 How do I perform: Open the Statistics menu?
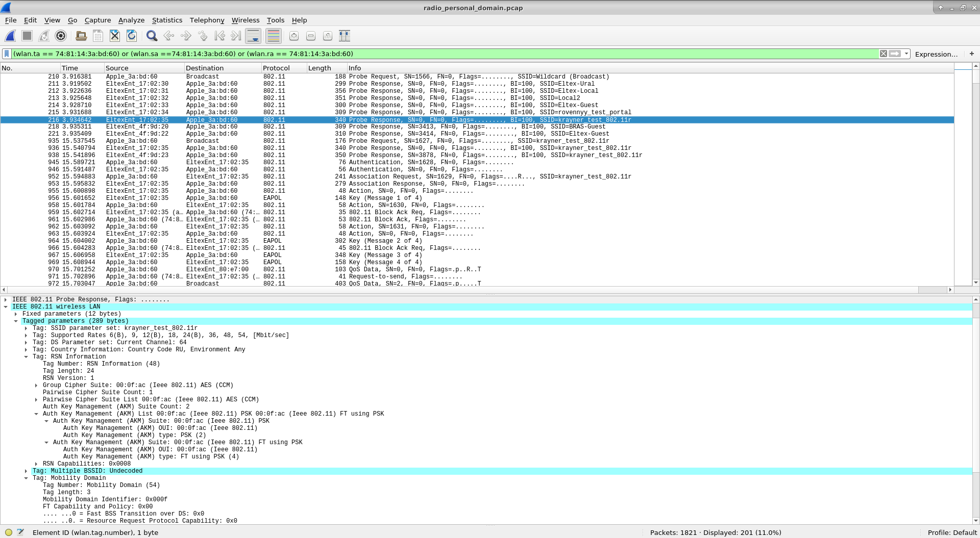click(x=167, y=20)
